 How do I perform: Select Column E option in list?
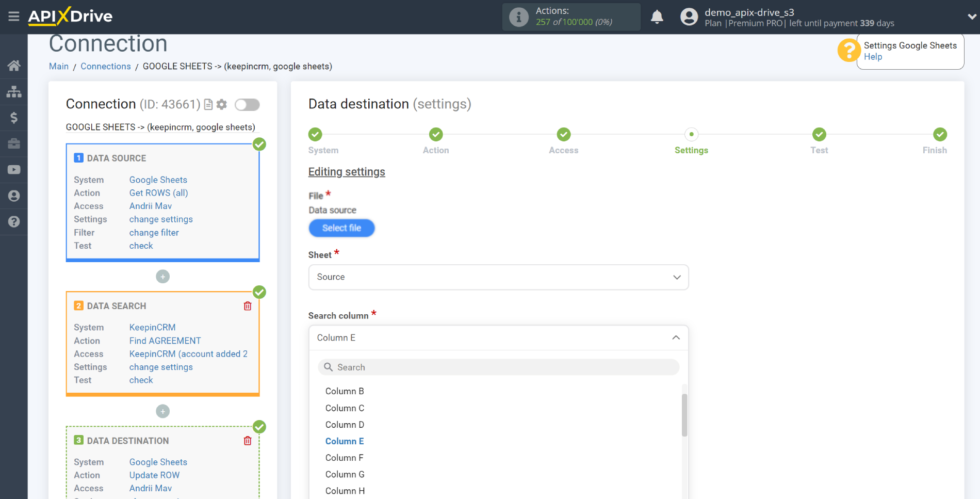[345, 441]
